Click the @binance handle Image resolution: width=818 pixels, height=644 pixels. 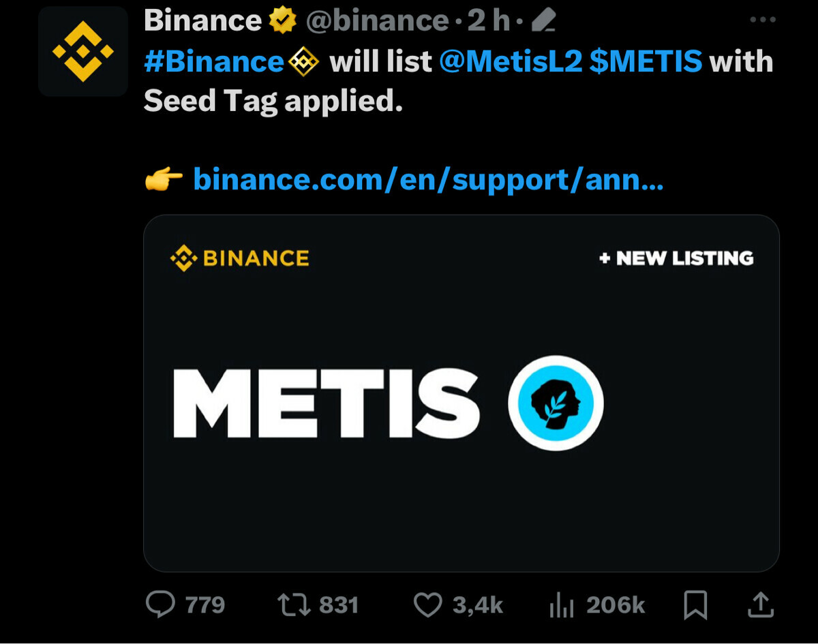tap(377, 21)
